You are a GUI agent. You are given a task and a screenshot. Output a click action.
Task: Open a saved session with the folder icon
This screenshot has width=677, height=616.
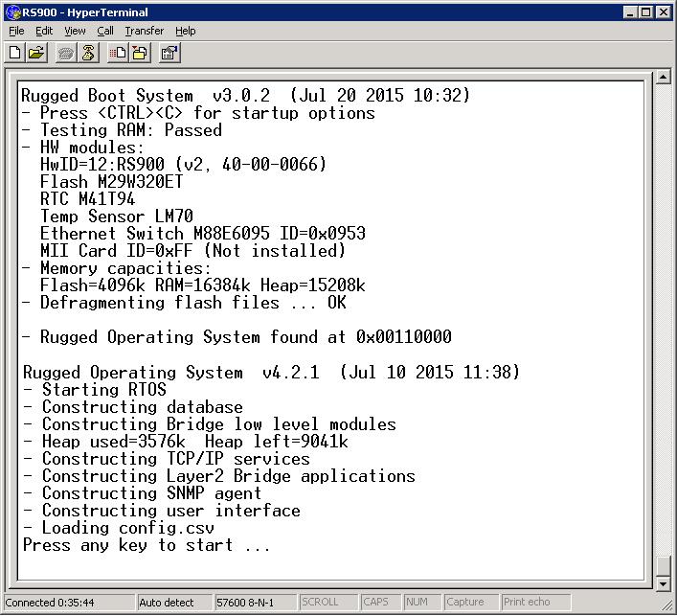(x=36, y=54)
